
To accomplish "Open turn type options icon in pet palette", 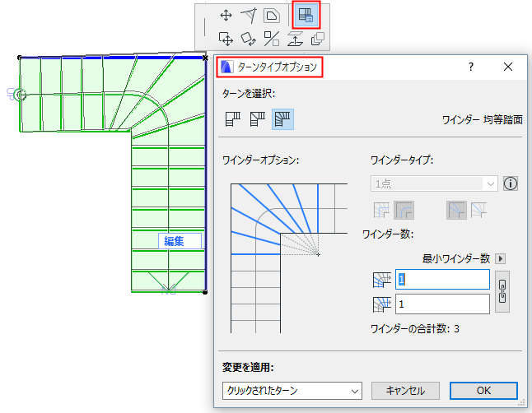I will point(306,16).
